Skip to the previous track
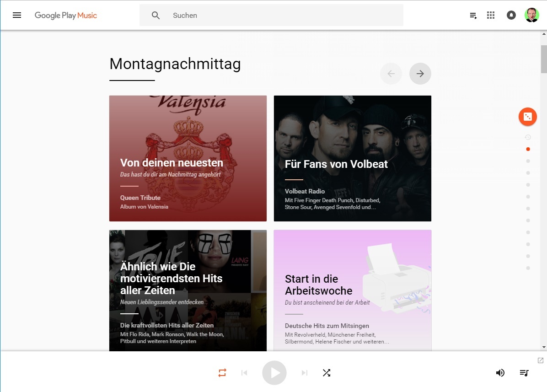Image resolution: width=547 pixels, height=392 pixels. [x=244, y=373]
